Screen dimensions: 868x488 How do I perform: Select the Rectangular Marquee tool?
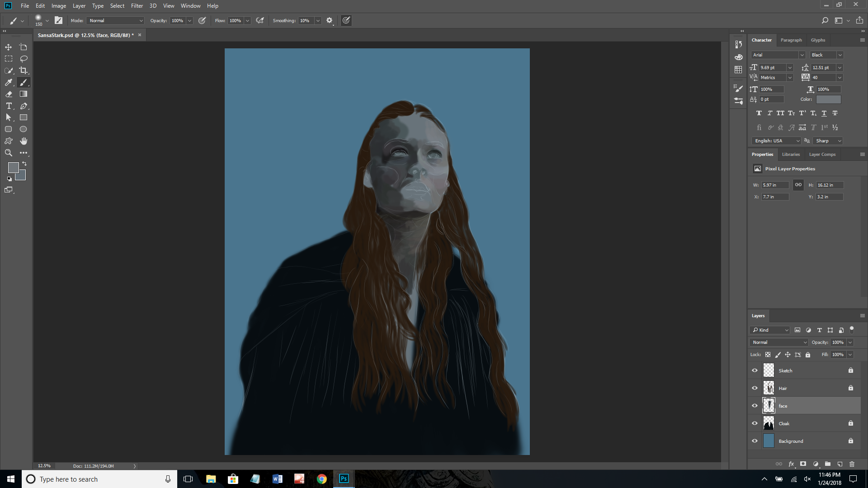coord(9,59)
